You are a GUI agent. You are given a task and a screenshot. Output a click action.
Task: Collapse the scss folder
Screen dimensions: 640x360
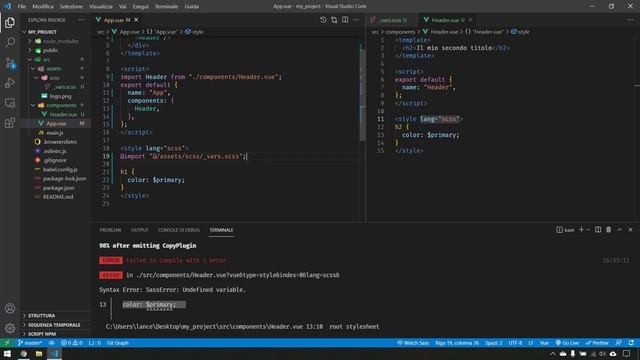tap(36, 78)
